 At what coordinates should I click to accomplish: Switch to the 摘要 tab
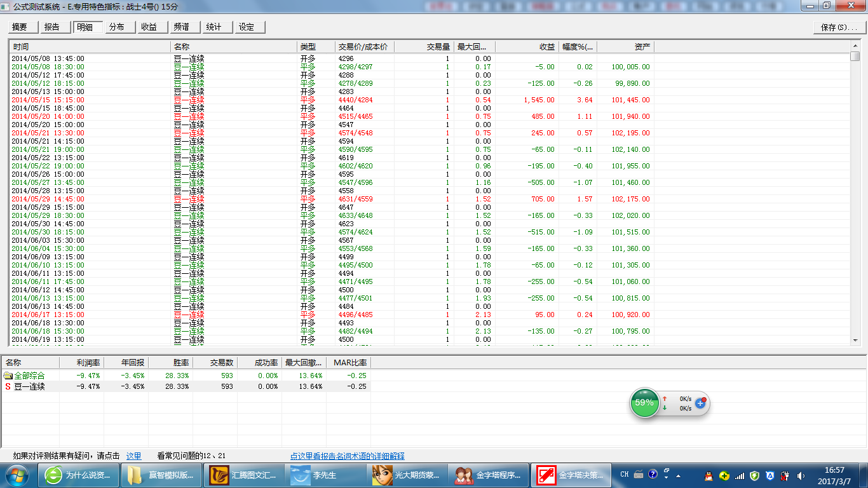pos(20,27)
